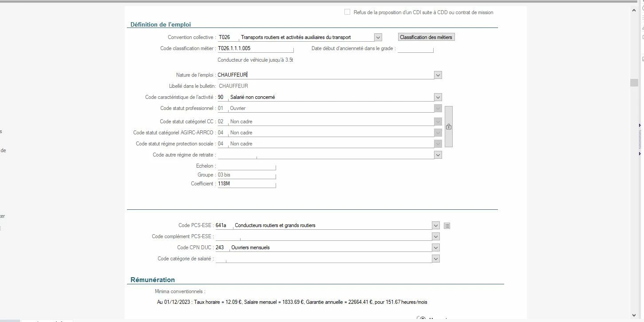Image resolution: width=644 pixels, height=322 pixels.
Task: Click the vertical scrollbar thumb
Action: 634,83
